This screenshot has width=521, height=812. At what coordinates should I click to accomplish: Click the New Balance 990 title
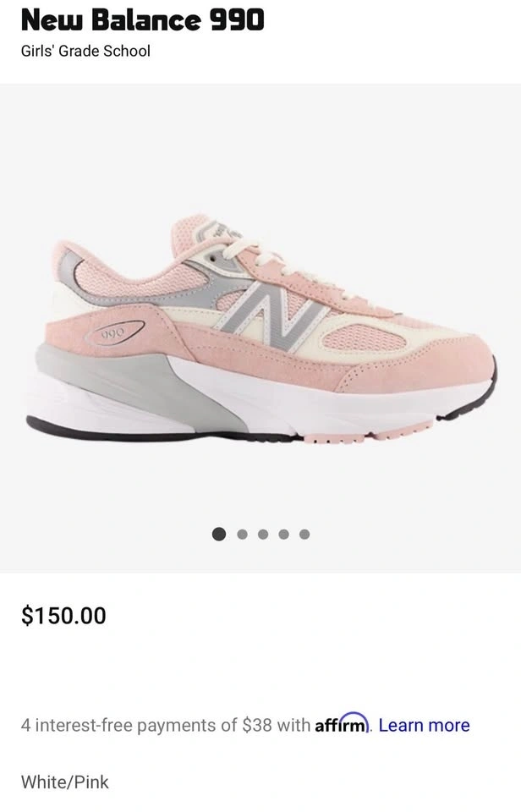(x=143, y=20)
